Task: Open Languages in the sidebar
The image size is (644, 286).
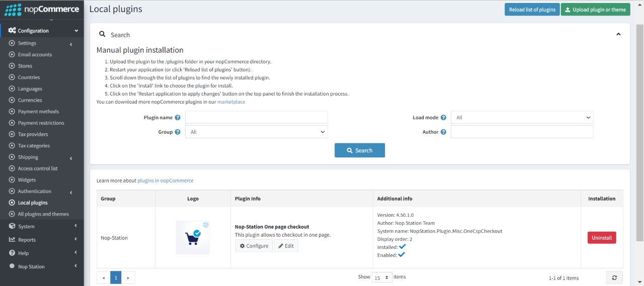Action: pos(30,89)
